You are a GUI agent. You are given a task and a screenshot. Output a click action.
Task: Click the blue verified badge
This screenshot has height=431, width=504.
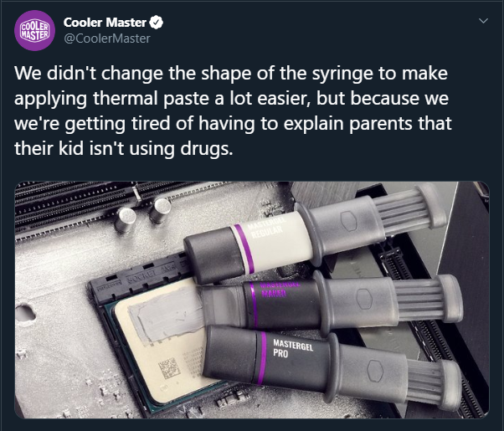(x=156, y=22)
